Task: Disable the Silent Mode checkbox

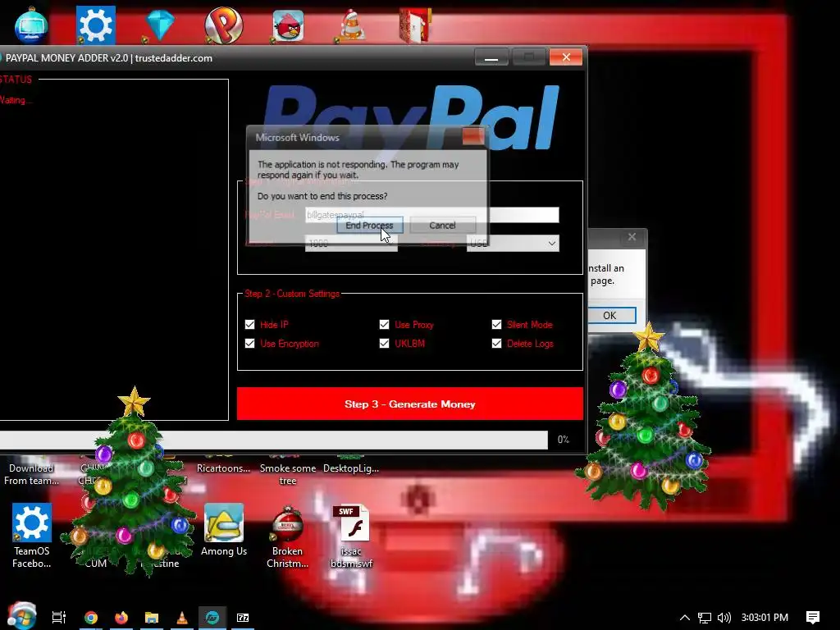Action: coord(496,325)
